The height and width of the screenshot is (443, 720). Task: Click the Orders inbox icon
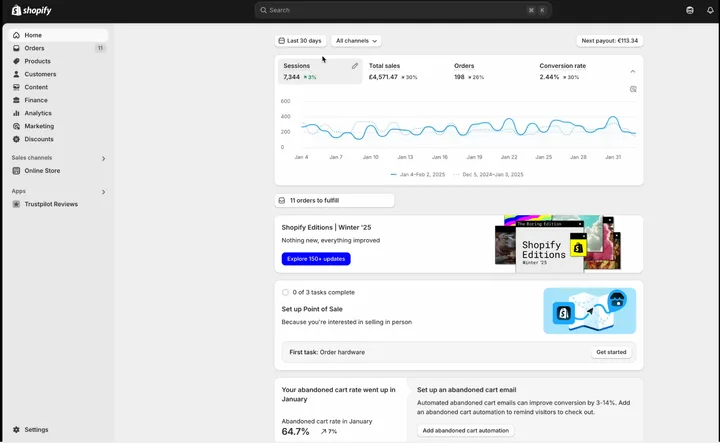pyautogui.click(x=17, y=48)
